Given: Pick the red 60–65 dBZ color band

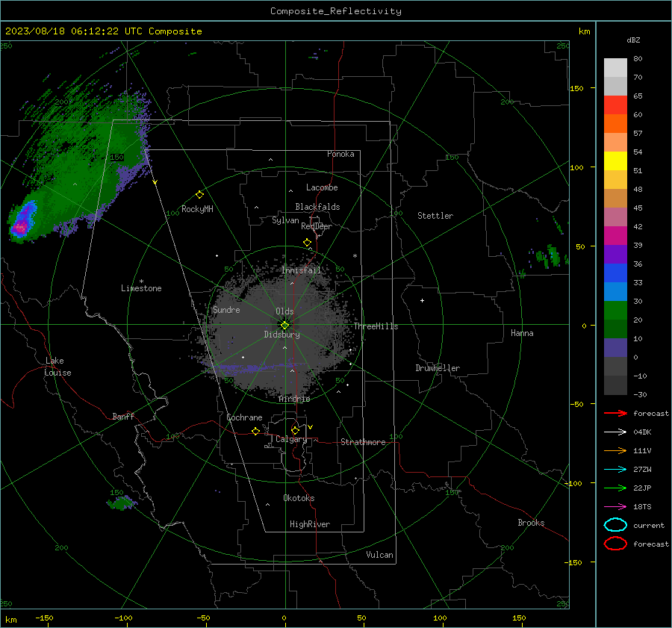Looking at the screenshot, I should [615, 105].
